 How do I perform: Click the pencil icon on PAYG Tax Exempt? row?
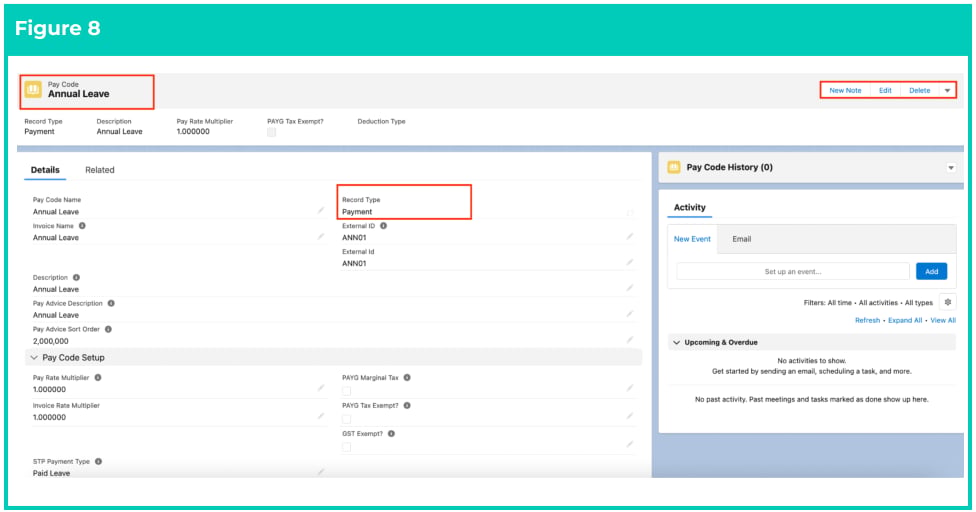click(x=630, y=416)
